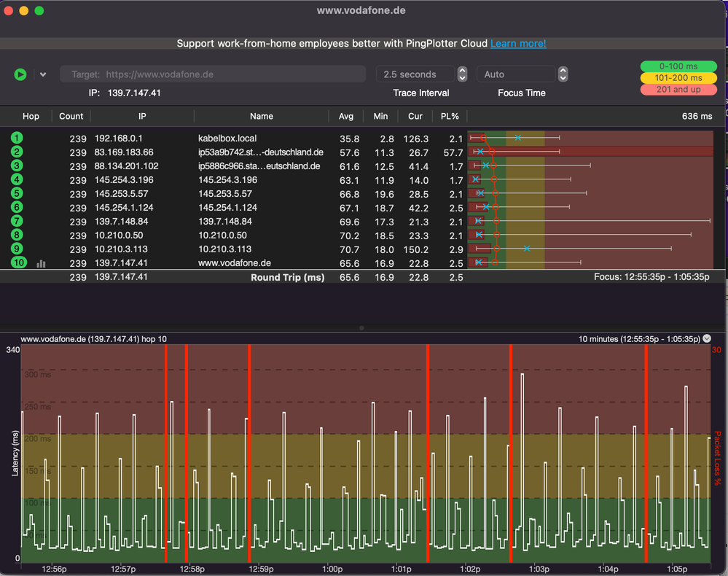The height and width of the screenshot is (576, 728).
Task: Click the Packet Loss % axis label
Action: tap(717, 458)
